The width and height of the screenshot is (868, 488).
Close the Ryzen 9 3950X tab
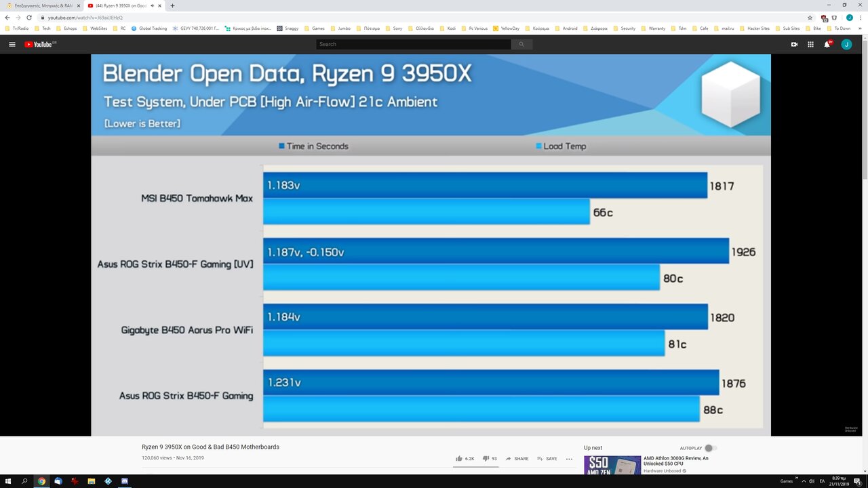pos(160,5)
